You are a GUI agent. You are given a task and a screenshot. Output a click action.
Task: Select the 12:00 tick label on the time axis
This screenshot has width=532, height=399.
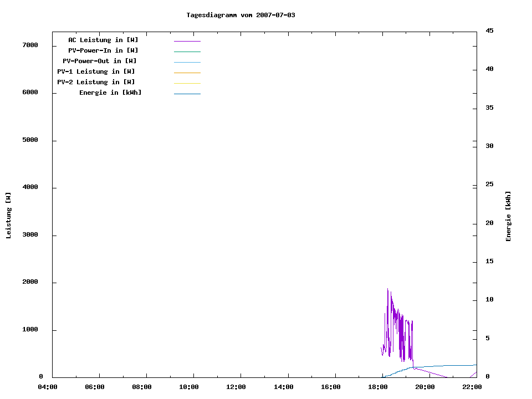[x=237, y=387]
